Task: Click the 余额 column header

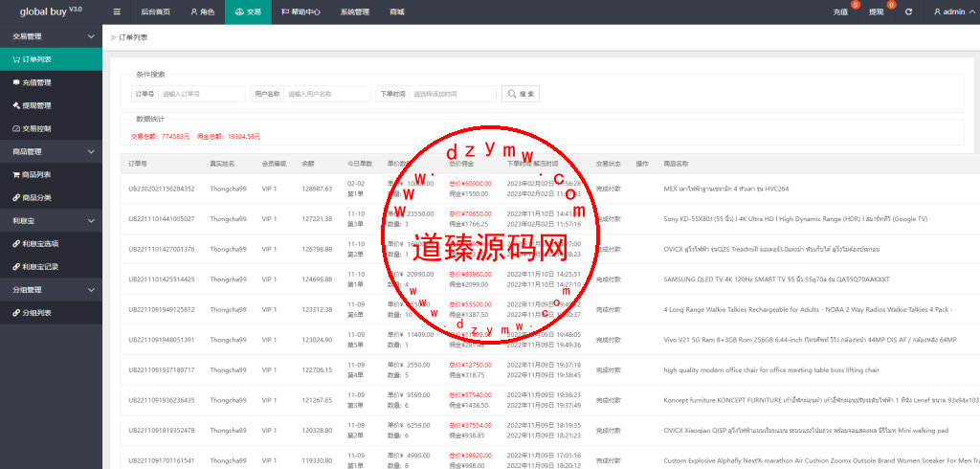Action: pos(308,164)
